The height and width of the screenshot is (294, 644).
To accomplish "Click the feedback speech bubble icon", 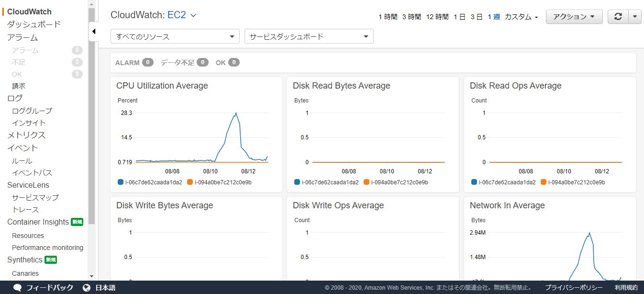I will coord(18,288).
